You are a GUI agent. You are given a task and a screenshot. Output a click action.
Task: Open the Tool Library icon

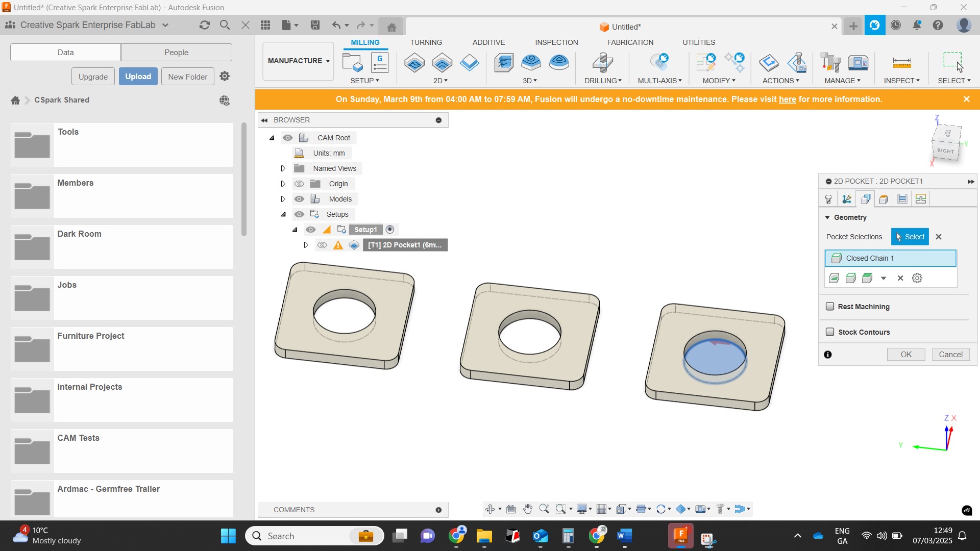830,63
